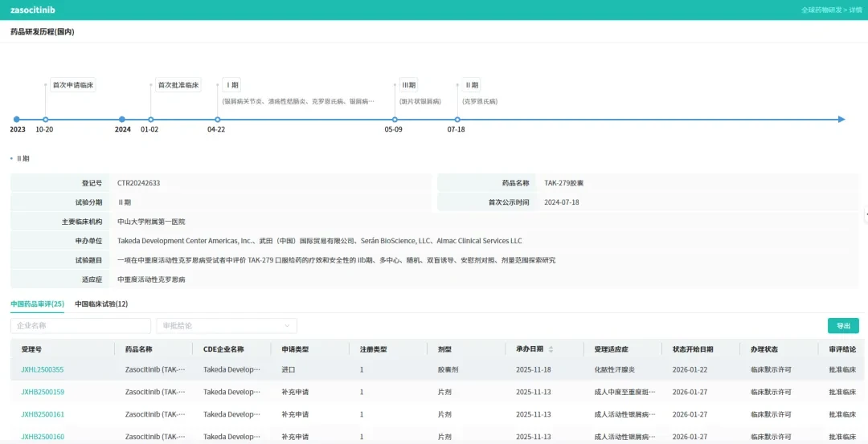
Task: Click the 首次批准临床 timeline label
Action: click(178, 85)
